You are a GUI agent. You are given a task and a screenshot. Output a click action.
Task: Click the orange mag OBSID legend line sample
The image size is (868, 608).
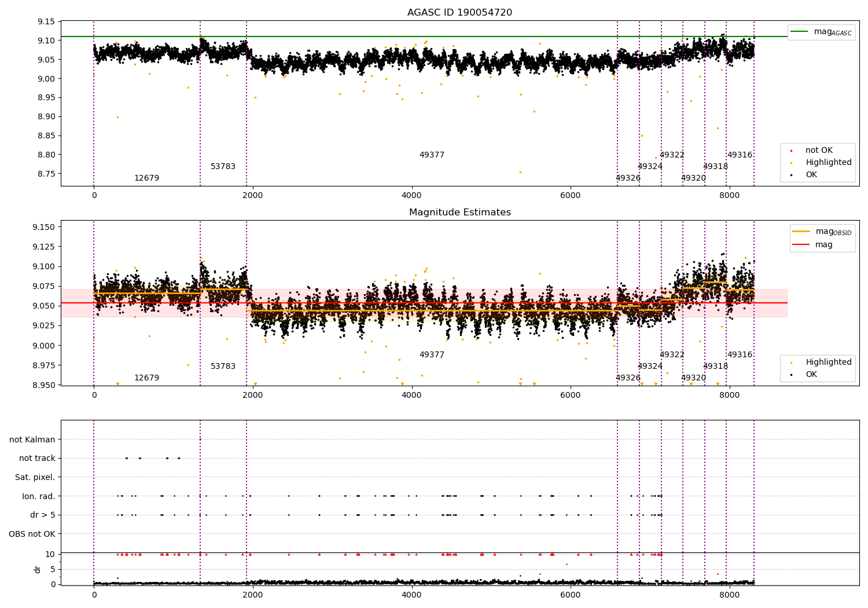801,232
